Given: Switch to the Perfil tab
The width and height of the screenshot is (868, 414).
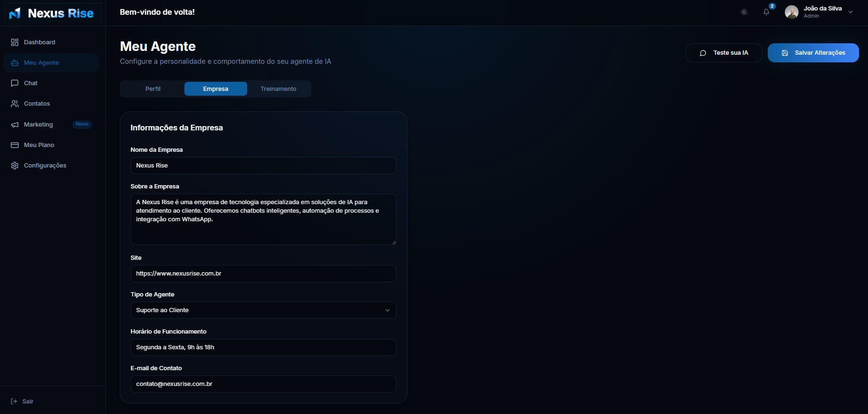Looking at the screenshot, I should pyautogui.click(x=153, y=89).
